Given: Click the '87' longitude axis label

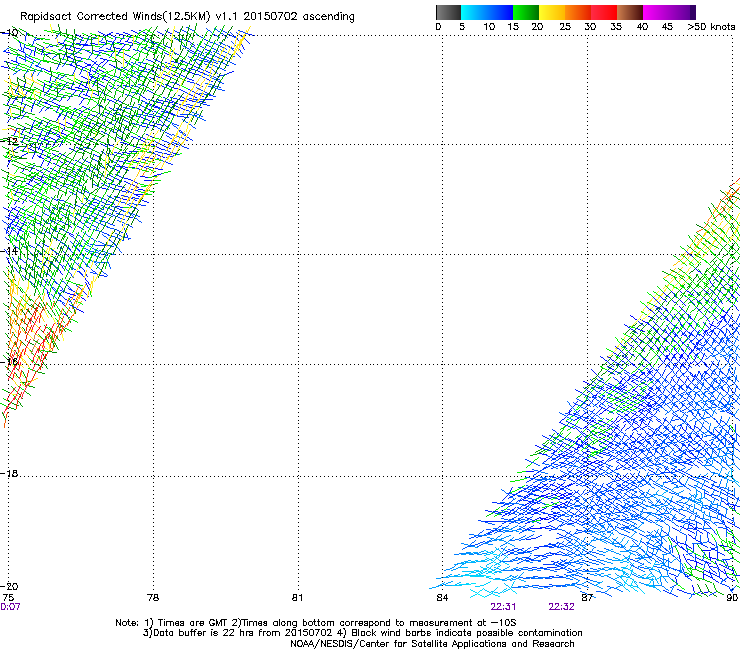Looking at the screenshot, I should click(587, 597).
